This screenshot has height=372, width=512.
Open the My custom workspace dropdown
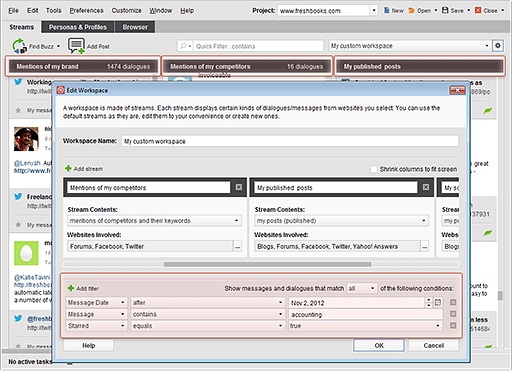coord(487,46)
